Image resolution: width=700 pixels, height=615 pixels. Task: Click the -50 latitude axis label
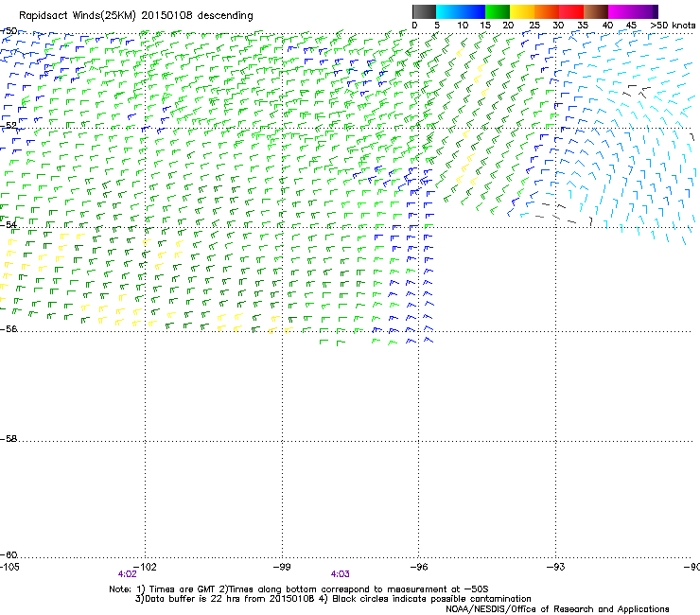point(9,31)
